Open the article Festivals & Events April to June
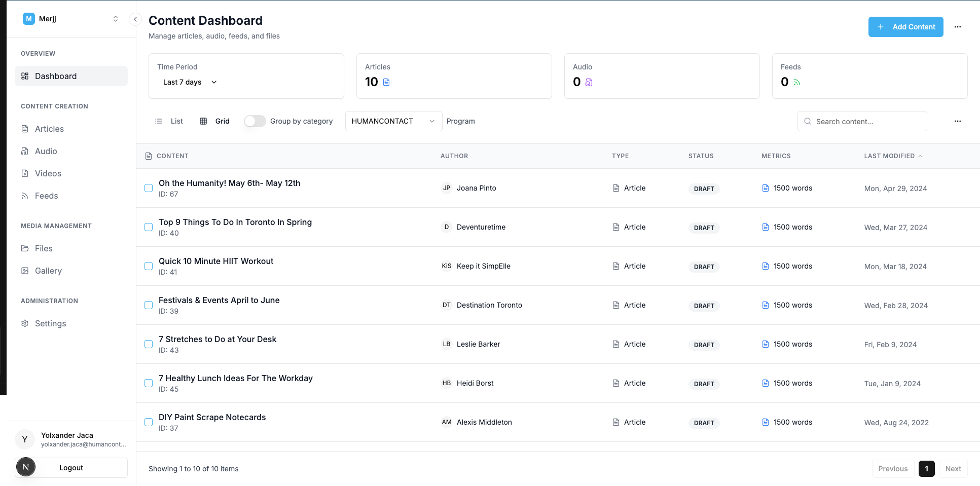This screenshot has height=486, width=980. pos(219,300)
